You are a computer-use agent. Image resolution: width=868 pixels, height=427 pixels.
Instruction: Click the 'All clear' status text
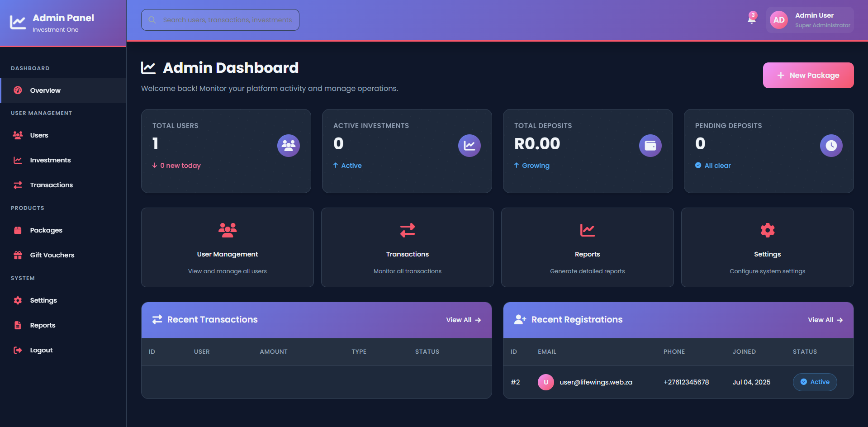pos(713,166)
